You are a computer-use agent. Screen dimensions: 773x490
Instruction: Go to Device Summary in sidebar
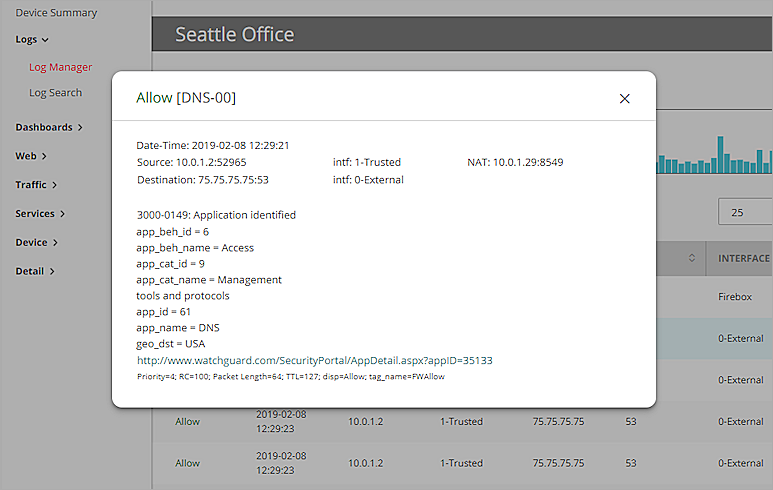pos(56,13)
